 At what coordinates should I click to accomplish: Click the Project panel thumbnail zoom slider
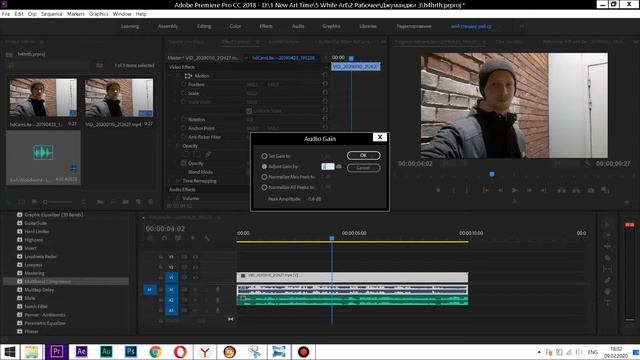(x=57, y=202)
